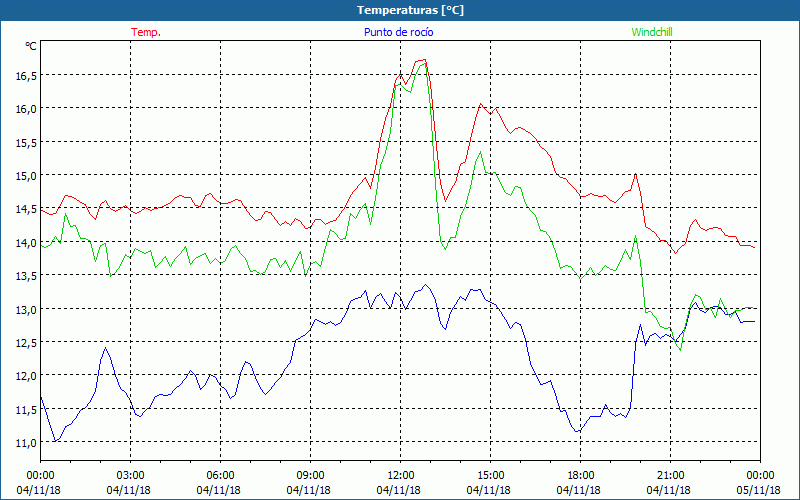Click the 15,0 y-axis value
The height and width of the screenshot is (500, 800).
tap(26, 176)
